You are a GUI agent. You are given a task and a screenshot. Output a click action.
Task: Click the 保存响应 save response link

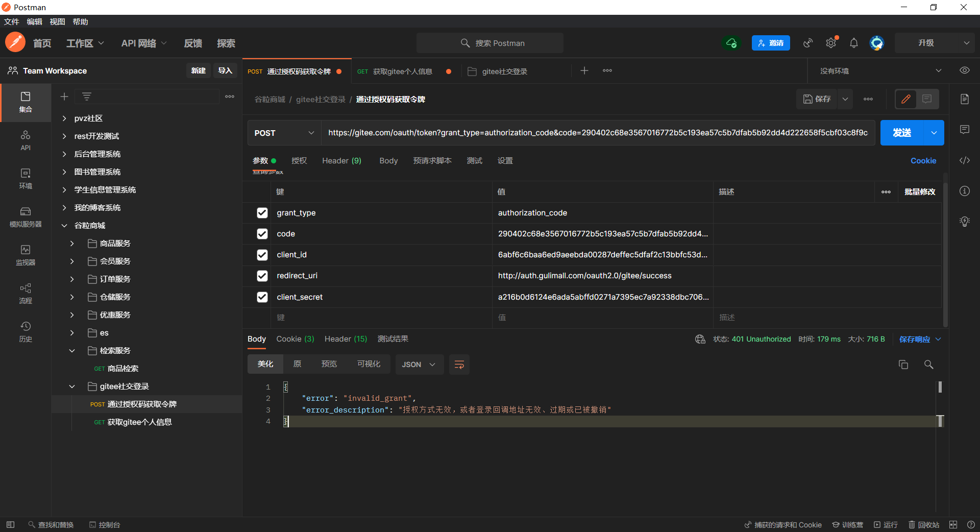click(915, 339)
